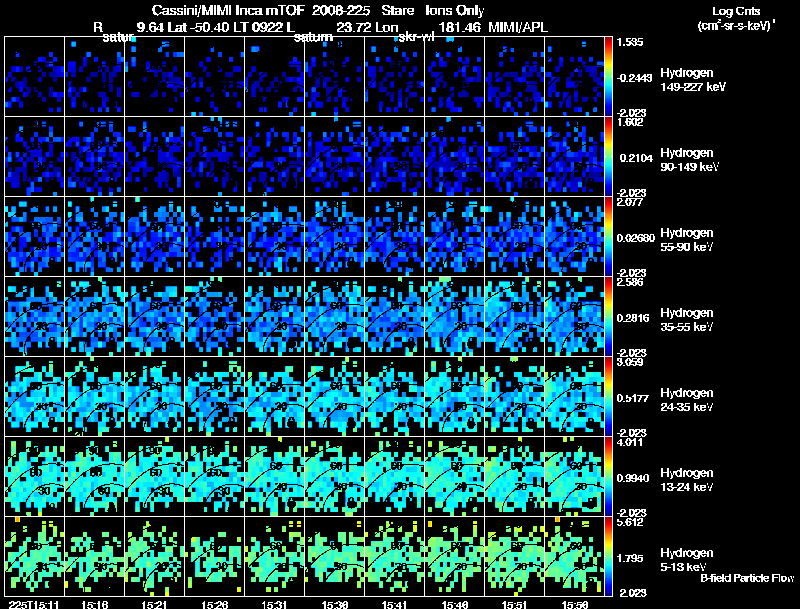This screenshot has width=800, height=609.
Task: Click the color bar beside the 90-149 keV row
Action: pyautogui.click(x=608, y=157)
